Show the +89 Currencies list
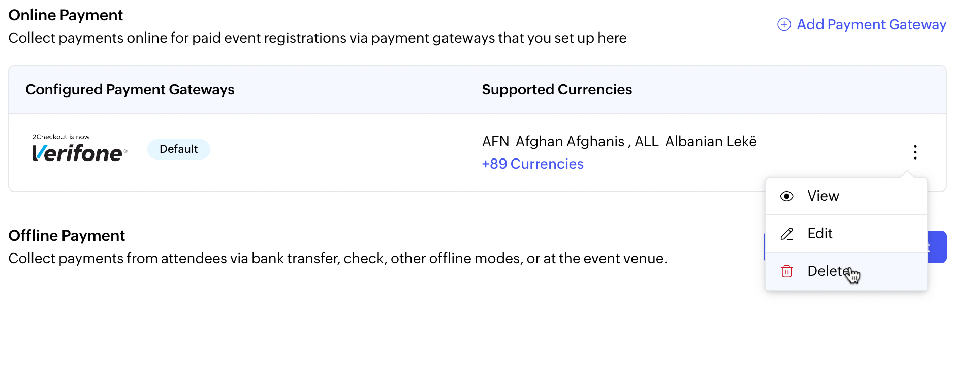This screenshot has width=980, height=381. tap(532, 164)
